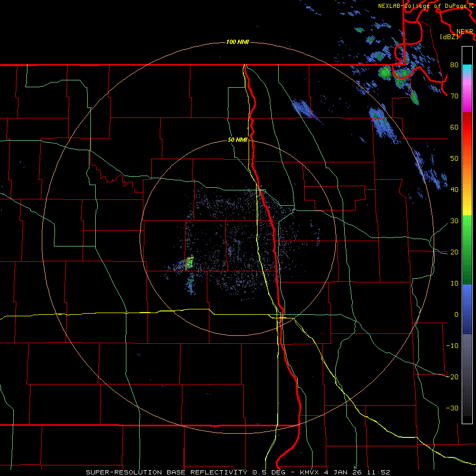Click the -30 value on dBZ scale
476x476 pixels.
coord(452,408)
